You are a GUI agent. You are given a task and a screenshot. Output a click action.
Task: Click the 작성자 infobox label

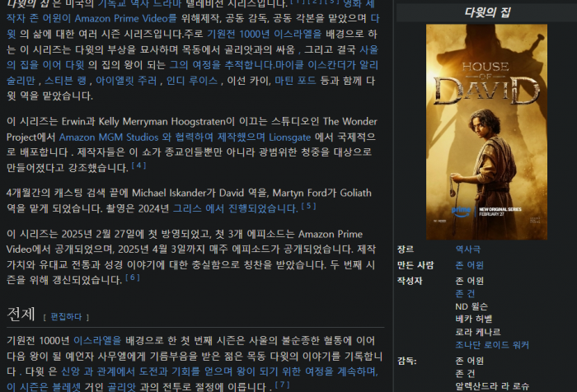[410, 281]
